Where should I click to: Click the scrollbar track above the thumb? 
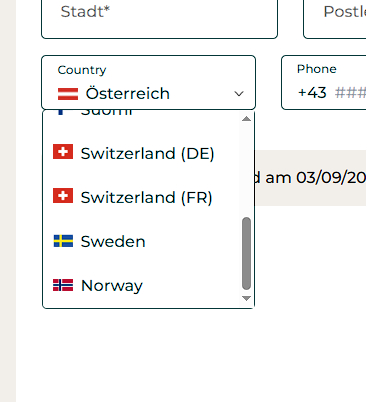coord(246,170)
